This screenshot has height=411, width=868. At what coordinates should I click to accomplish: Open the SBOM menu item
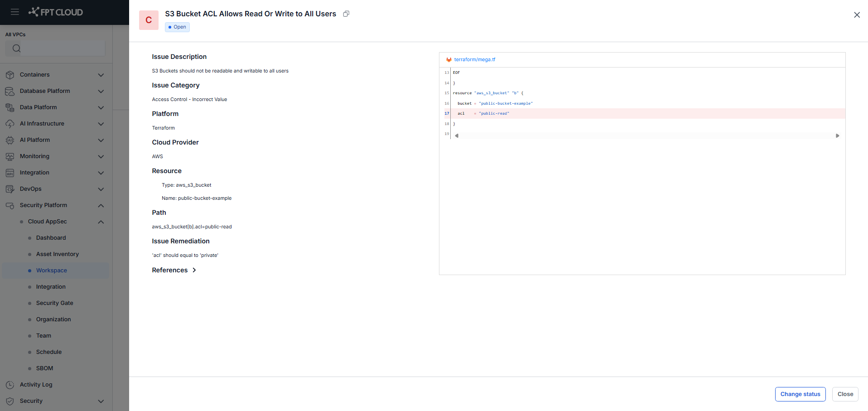[x=44, y=368]
